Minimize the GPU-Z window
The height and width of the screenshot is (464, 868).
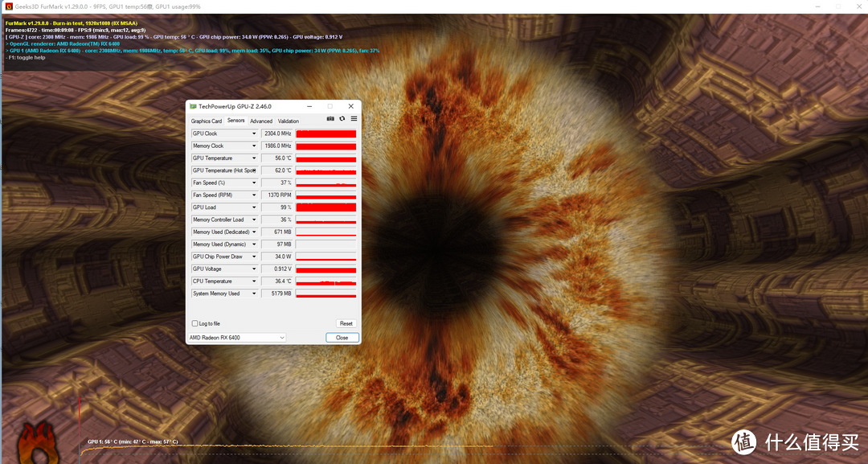click(x=309, y=106)
